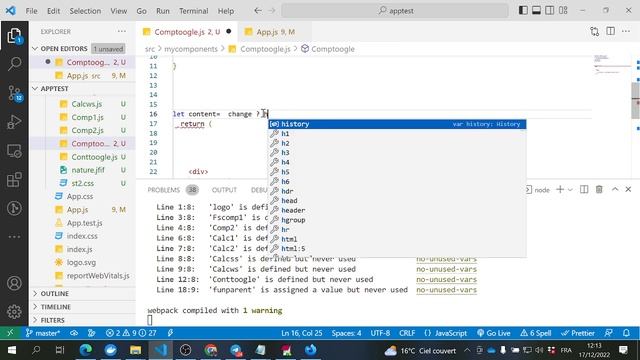Viewport: 640px width, 360px height.
Task: Toggle the primary side bar
Action: (523, 11)
